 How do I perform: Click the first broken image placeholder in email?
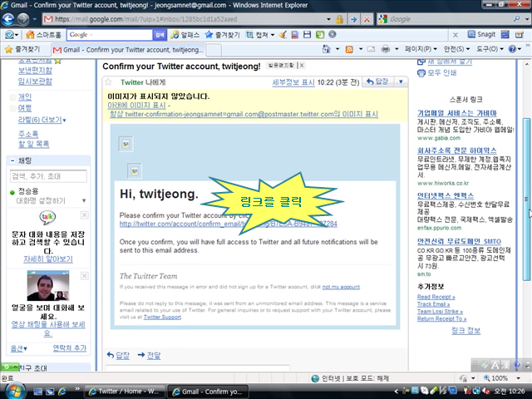(x=126, y=144)
